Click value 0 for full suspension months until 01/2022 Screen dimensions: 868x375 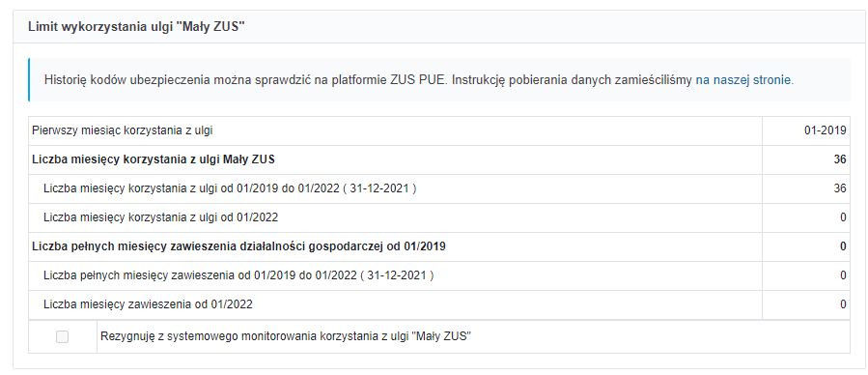coord(843,275)
